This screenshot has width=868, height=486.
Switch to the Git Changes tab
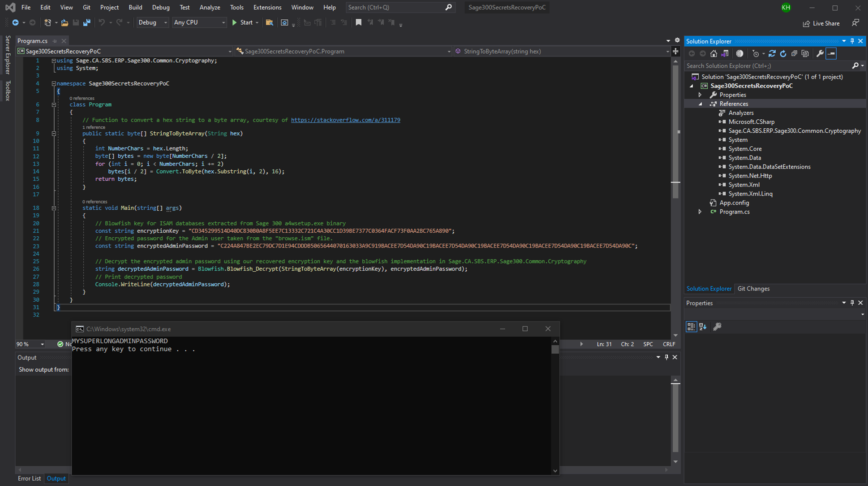click(753, 289)
